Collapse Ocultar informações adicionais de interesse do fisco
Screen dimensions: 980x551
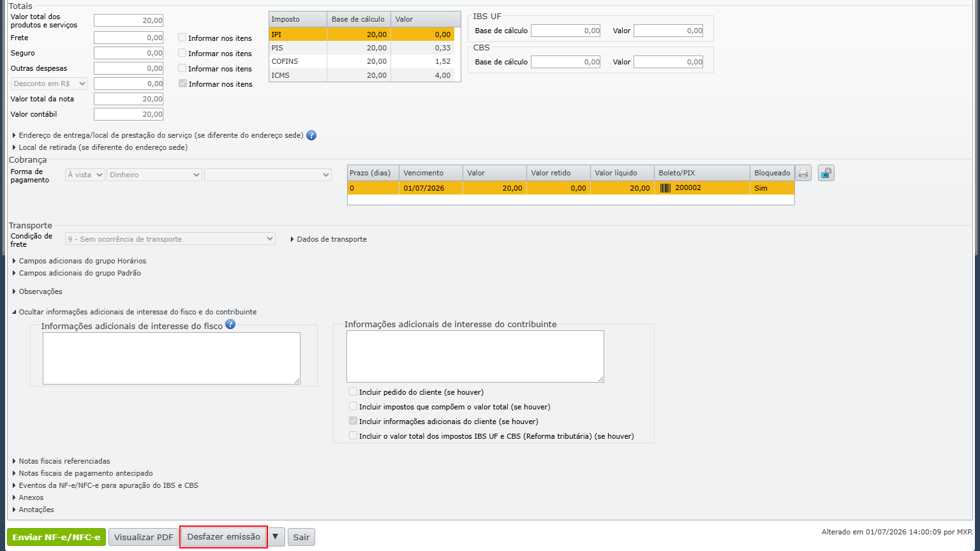(x=137, y=312)
